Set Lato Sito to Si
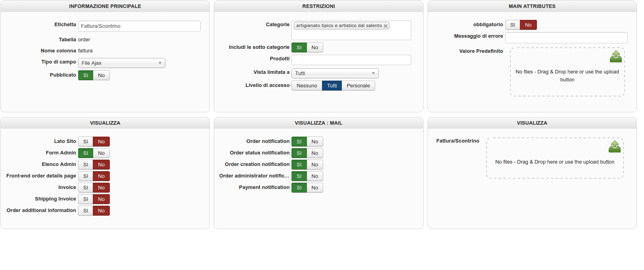The width and height of the screenshot is (644, 270). click(x=86, y=142)
